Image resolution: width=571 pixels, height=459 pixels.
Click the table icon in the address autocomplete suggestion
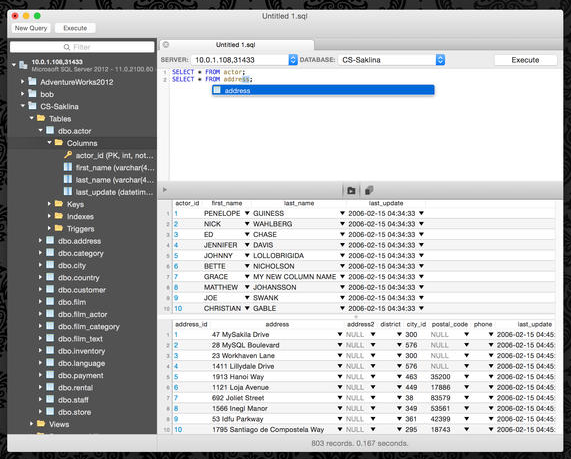217,90
